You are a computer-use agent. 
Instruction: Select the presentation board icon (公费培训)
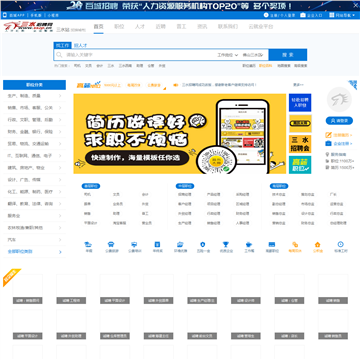tap(134, 244)
